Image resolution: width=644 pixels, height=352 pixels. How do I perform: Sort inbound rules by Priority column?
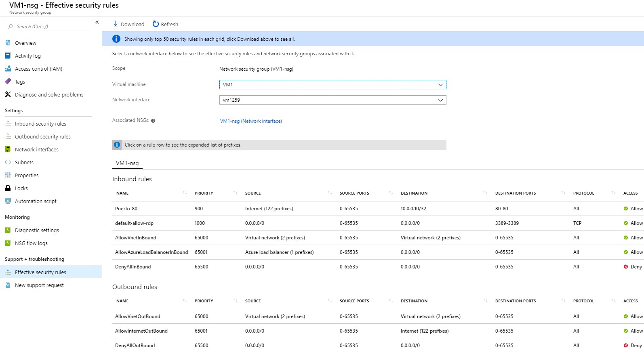(x=235, y=193)
